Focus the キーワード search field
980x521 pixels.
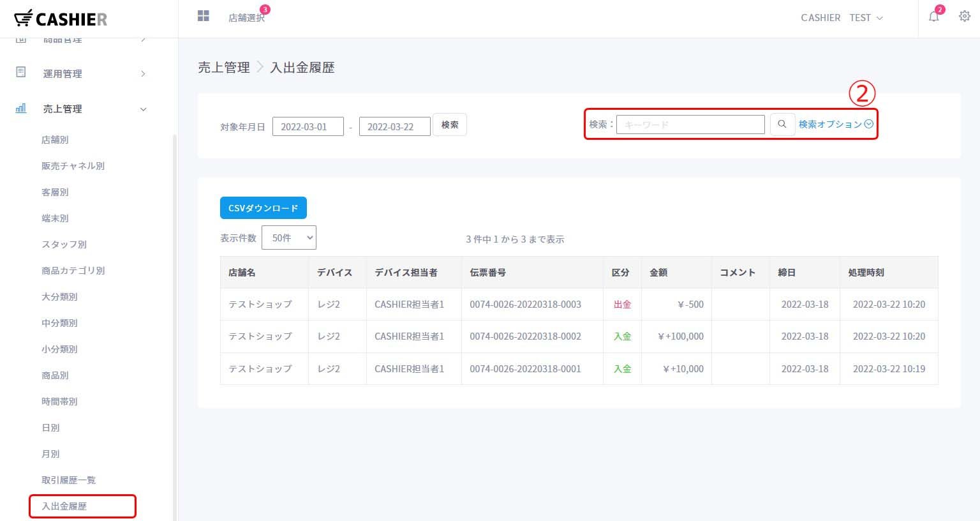(690, 125)
